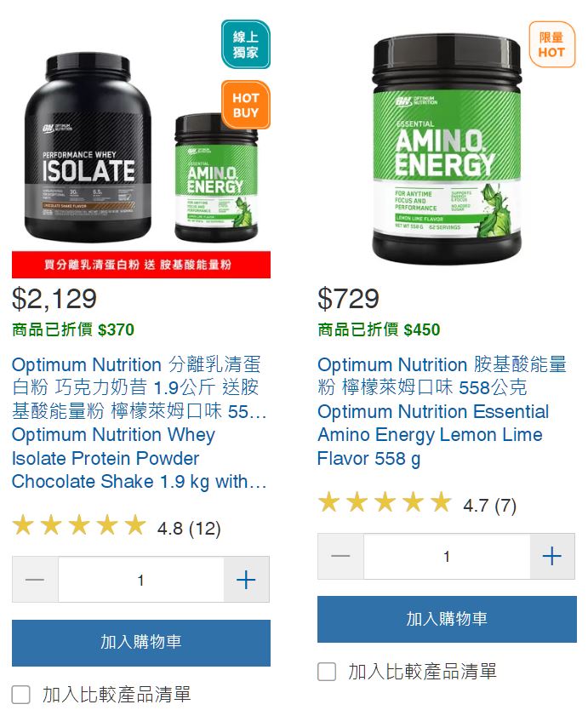Decrease quantity for Amino Energy product
This screenshot has width=588, height=710.
pyautogui.click(x=340, y=556)
